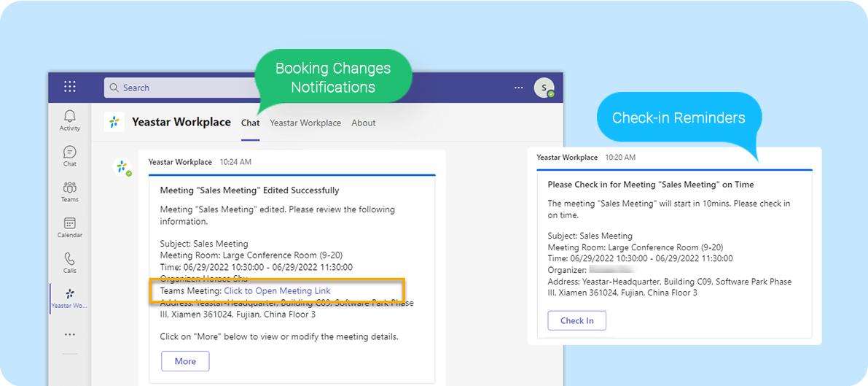
Task: Click 'Meeting "Sales Meeting" Edited Successfully' heading
Action: 250,190
